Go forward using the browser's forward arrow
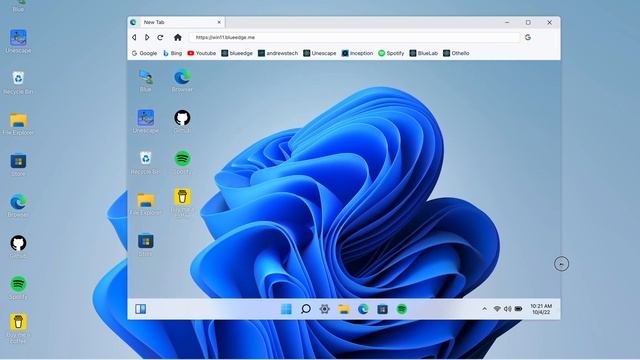This screenshot has height=360, width=640. pos(147,37)
